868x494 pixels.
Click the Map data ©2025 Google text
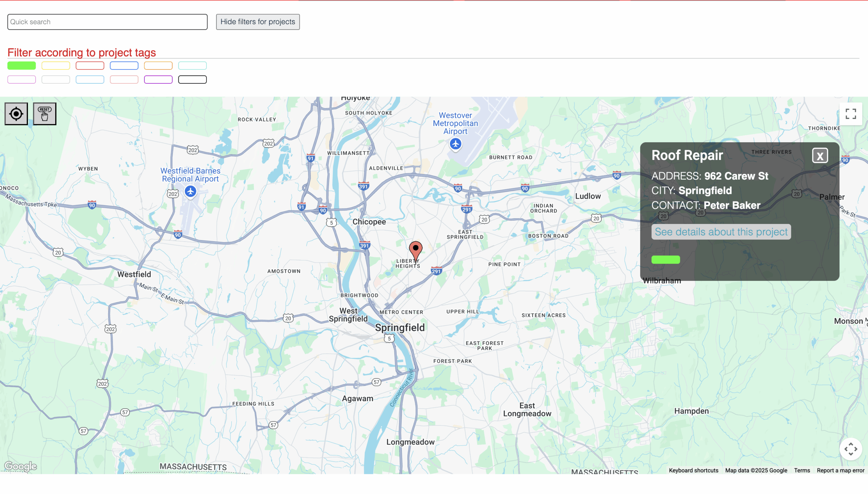(x=756, y=470)
